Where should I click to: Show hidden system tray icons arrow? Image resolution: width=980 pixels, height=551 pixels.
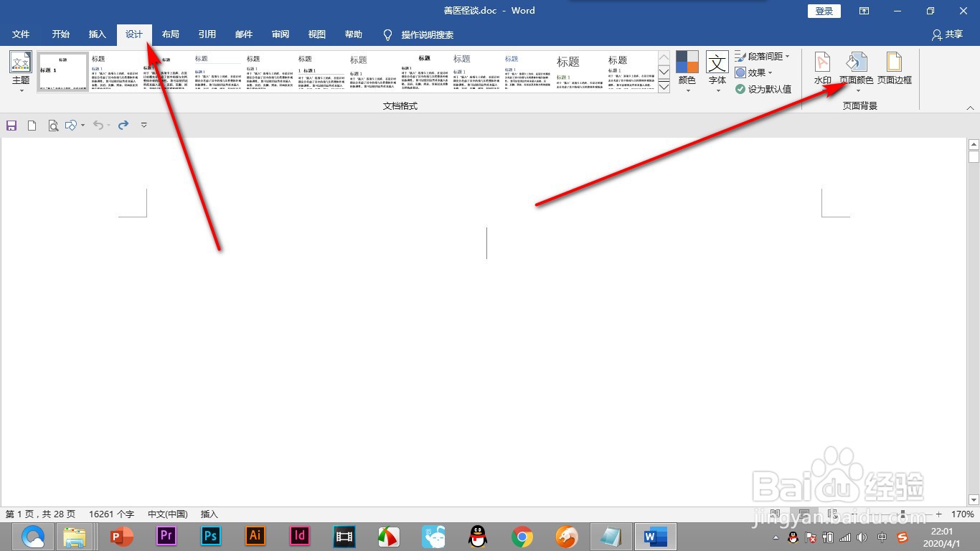click(776, 537)
